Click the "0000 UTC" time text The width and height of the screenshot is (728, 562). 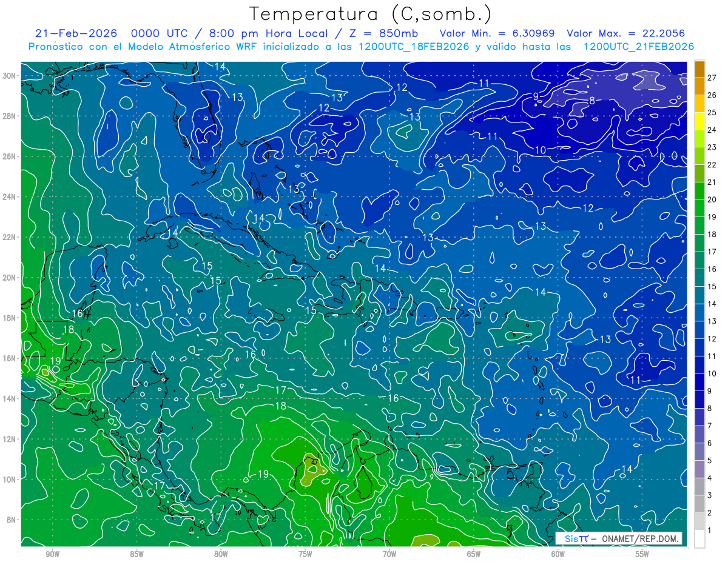[x=160, y=33]
